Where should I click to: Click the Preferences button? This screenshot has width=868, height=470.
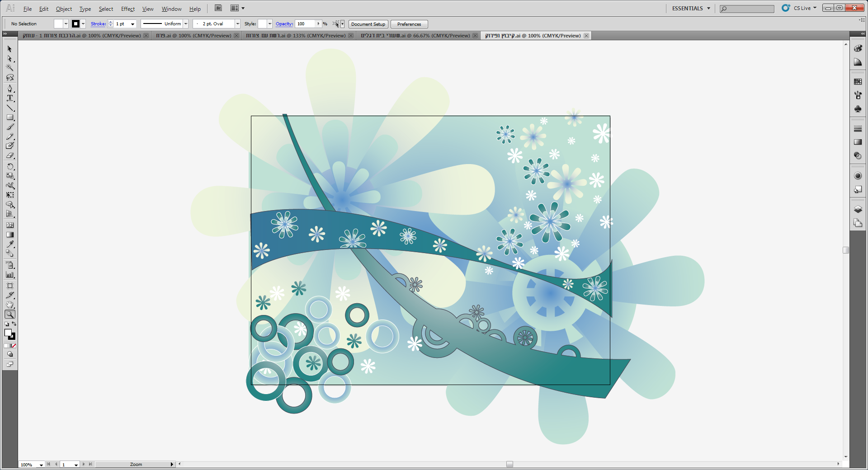409,24
